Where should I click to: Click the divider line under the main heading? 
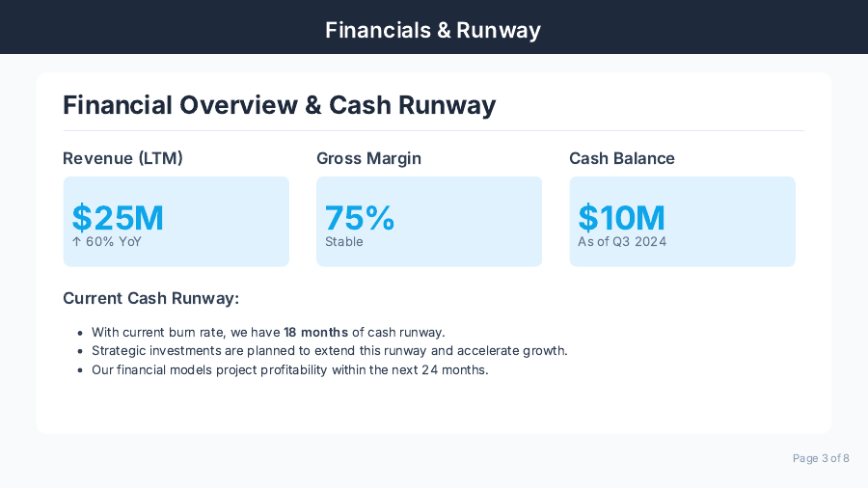click(x=433, y=130)
